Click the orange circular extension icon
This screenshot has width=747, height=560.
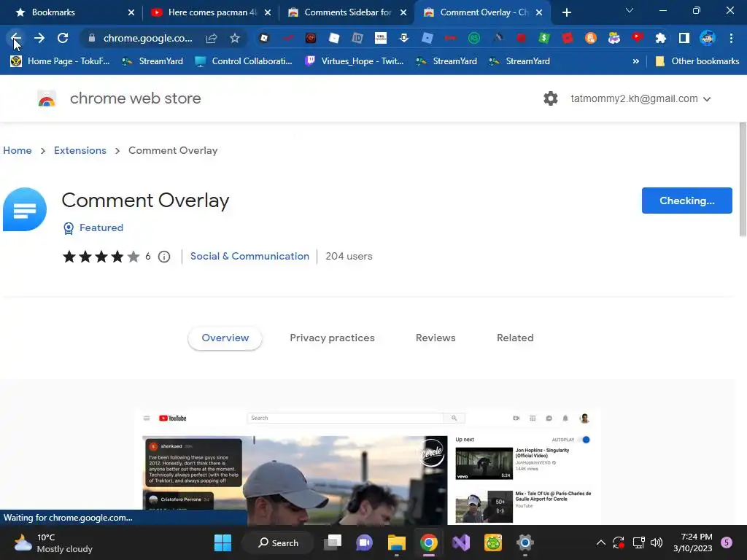591,38
